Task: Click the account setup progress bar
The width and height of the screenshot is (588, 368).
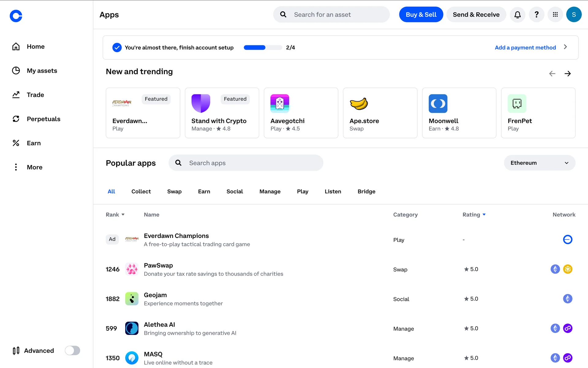Action: pos(263,48)
